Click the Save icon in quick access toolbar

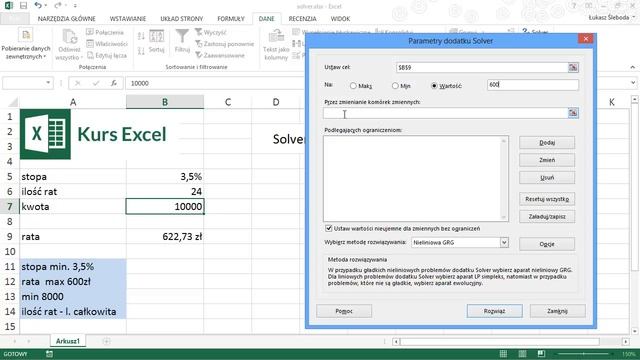pyautogui.click(x=23, y=5)
